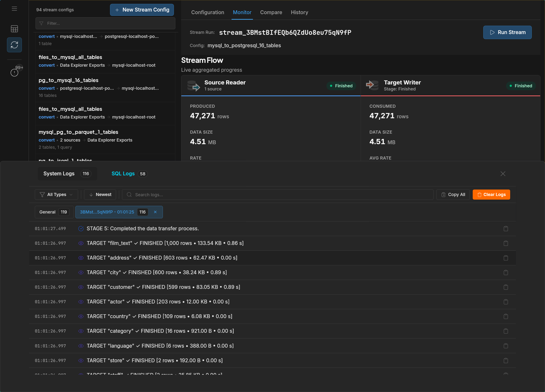Click the filter funnel icon in stream filter

click(41, 23)
